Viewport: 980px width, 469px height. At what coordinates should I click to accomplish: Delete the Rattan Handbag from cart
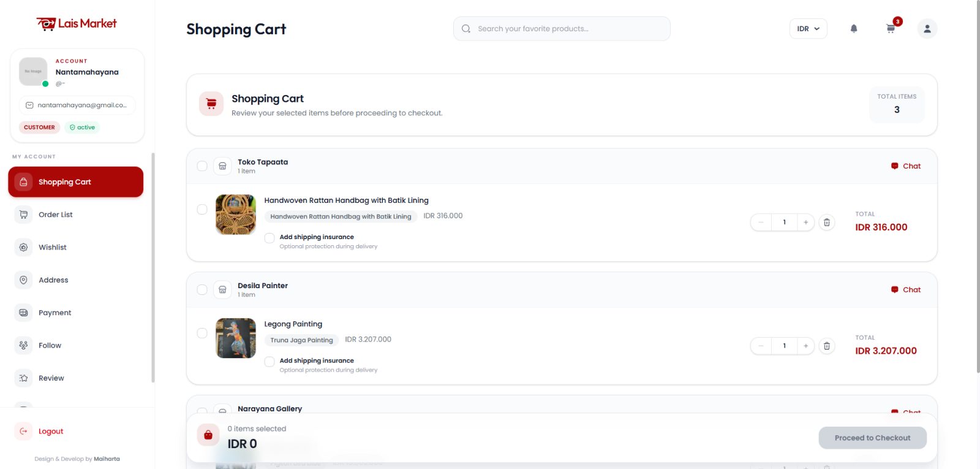coord(827,223)
